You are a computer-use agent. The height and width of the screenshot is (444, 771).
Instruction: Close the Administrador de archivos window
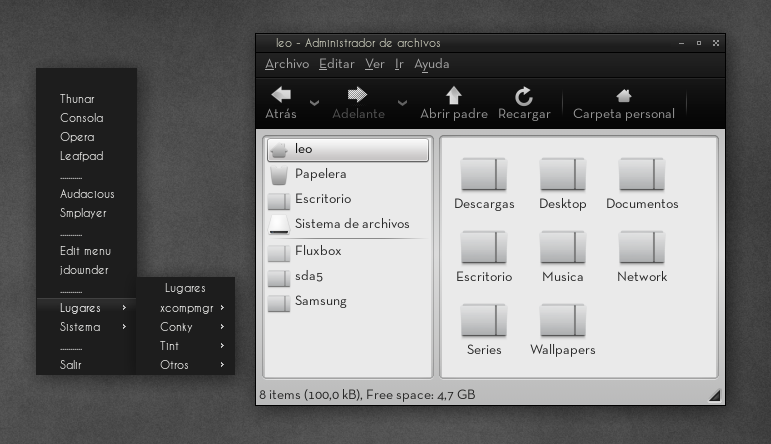tap(716, 43)
